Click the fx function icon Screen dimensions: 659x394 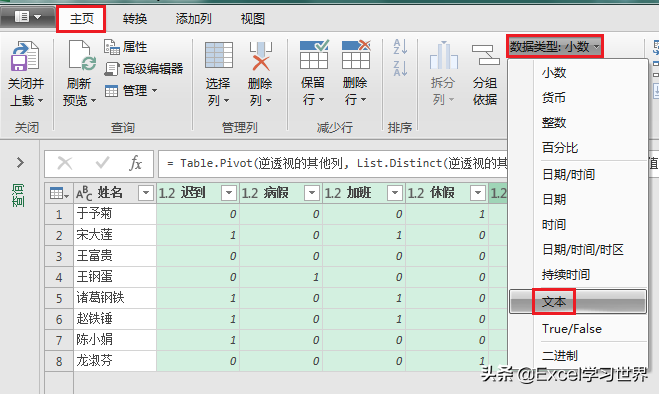click(135, 163)
